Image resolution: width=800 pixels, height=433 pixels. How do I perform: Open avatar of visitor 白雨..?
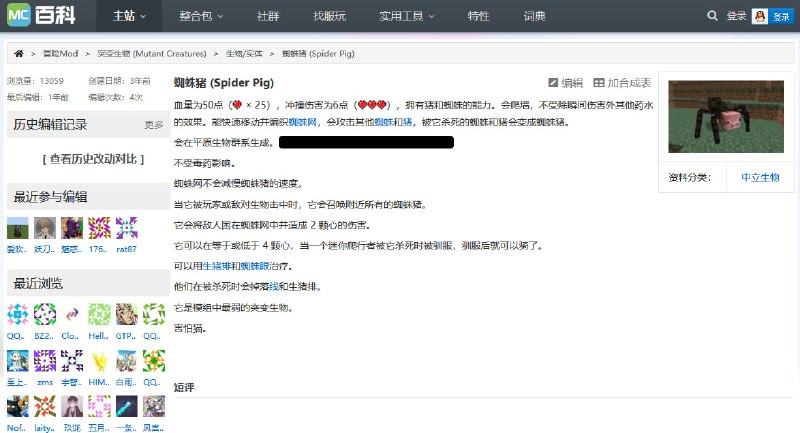[127, 361]
